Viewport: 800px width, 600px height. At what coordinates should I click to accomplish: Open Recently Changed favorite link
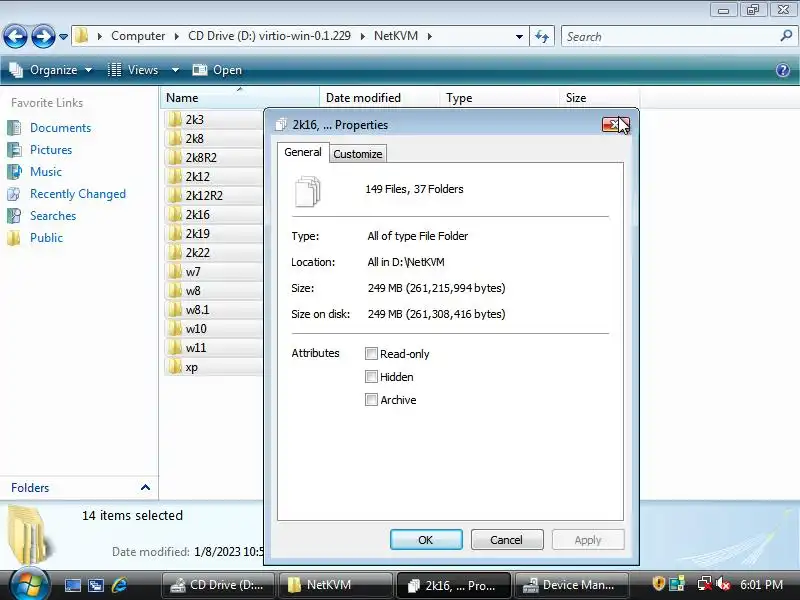click(78, 194)
